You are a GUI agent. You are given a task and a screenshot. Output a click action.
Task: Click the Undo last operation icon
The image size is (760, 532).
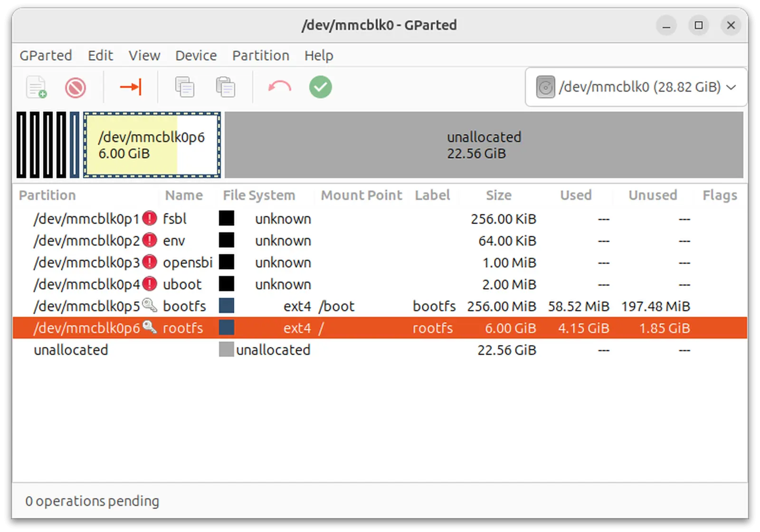[279, 87]
